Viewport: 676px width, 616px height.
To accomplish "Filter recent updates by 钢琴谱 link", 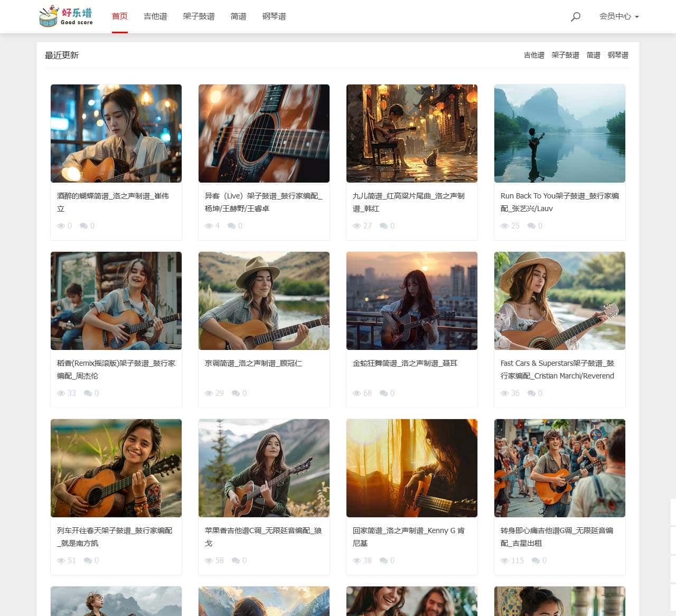I will 618,55.
